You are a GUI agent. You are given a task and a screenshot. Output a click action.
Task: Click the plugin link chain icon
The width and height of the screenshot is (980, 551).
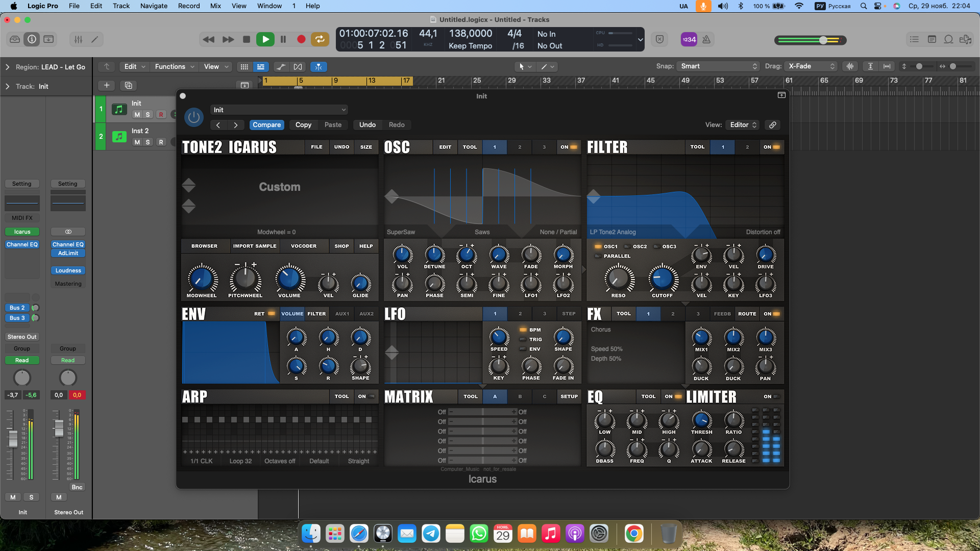[773, 125]
